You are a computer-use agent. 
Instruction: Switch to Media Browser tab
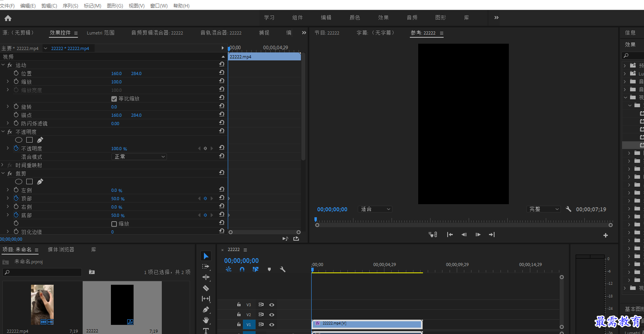point(61,250)
